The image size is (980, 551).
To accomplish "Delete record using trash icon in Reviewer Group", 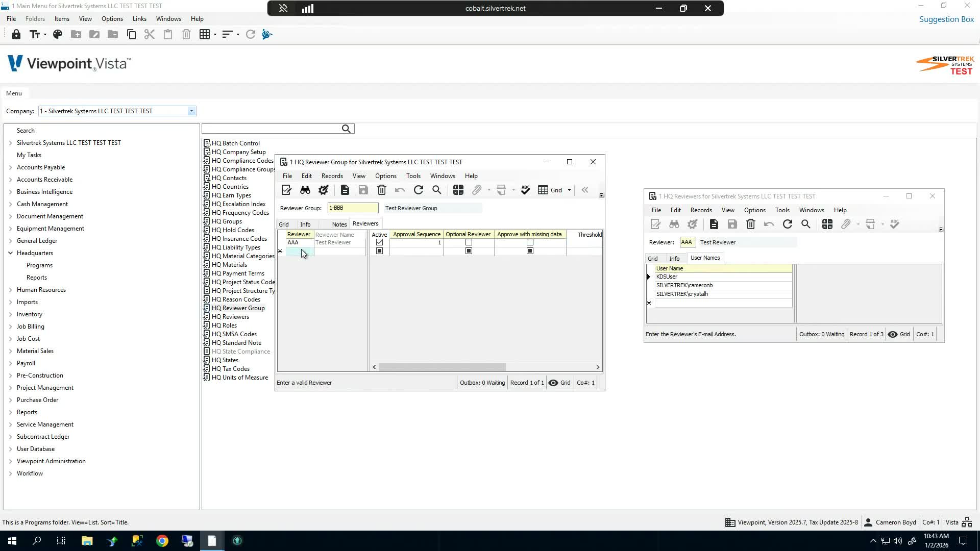I will (382, 190).
